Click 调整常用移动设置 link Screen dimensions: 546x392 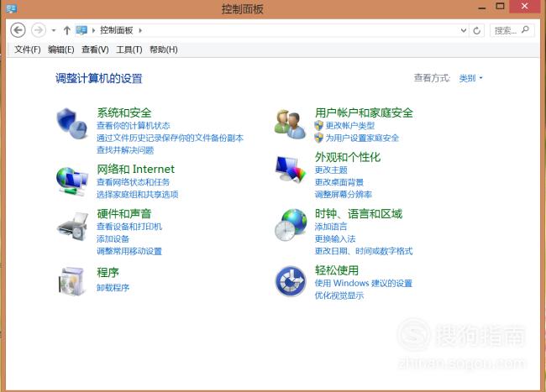pos(129,251)
